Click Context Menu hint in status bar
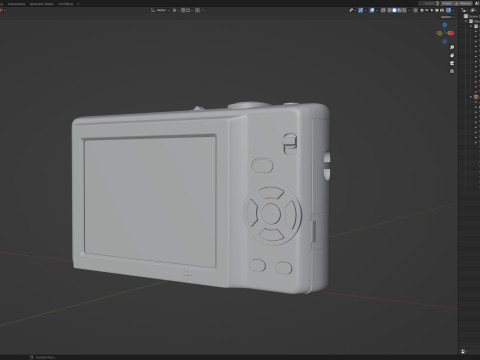Viewport: 480px width, 360px height. 43,357
